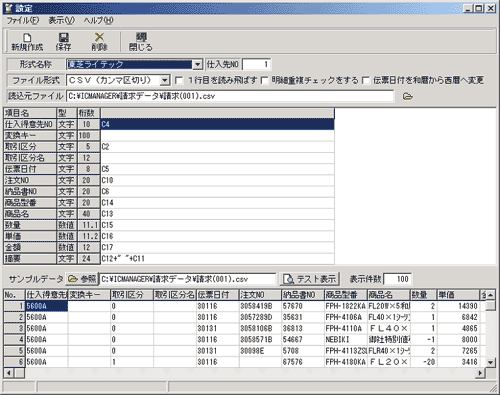
Task: Open the ヘルプ(H) menu
Action: coord(98,21)
